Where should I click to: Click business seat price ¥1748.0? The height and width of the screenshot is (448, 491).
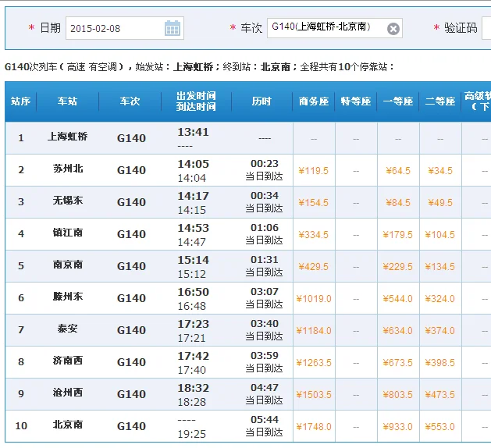pyautogui.click(x=314, y=427)
